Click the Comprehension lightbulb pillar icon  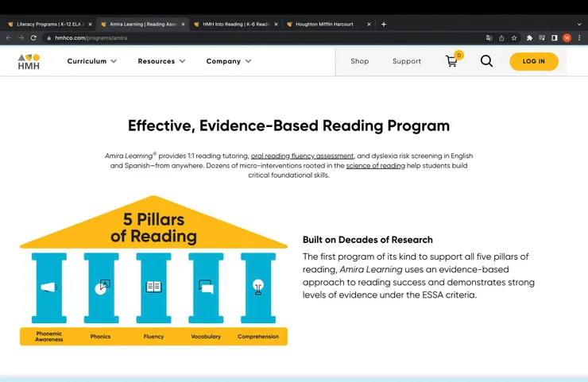pos(258,287)
